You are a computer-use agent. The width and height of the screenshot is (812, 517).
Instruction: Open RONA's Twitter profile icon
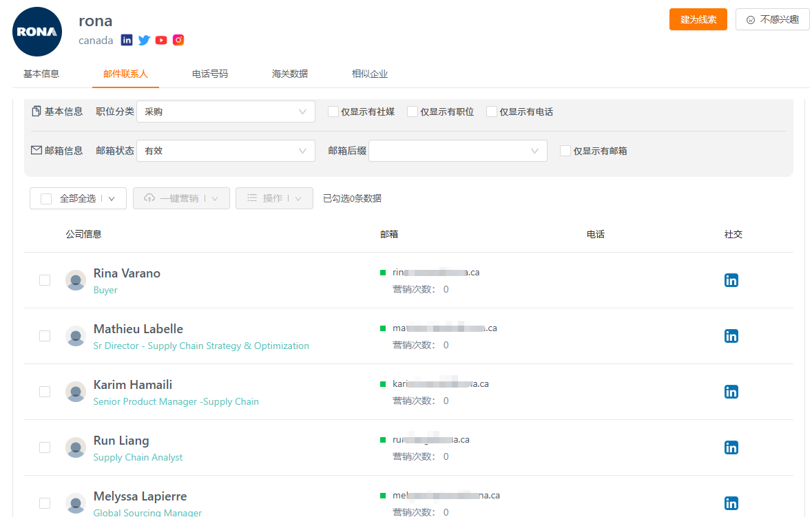pos(144,40)
